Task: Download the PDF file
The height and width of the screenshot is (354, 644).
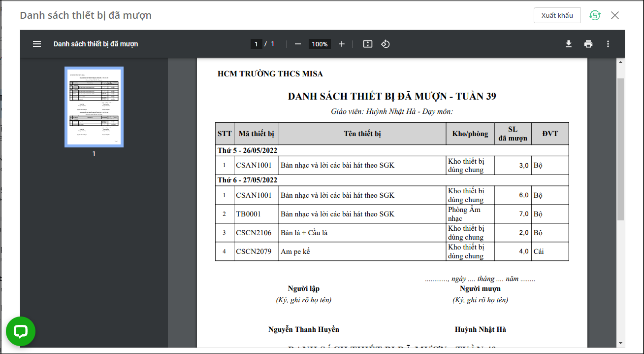Action: [x=569, y=44]
